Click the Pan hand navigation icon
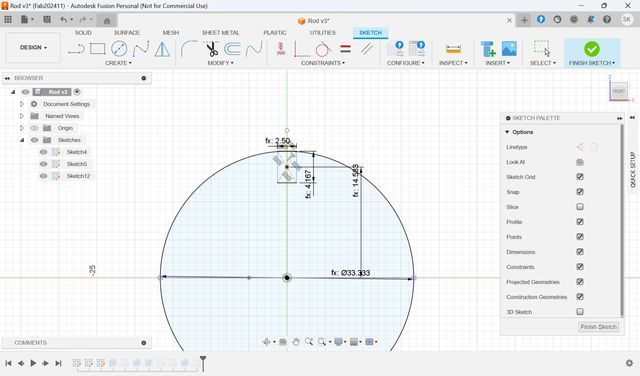Viewport: 640px width, 376px height. click(x=296, y=342)
